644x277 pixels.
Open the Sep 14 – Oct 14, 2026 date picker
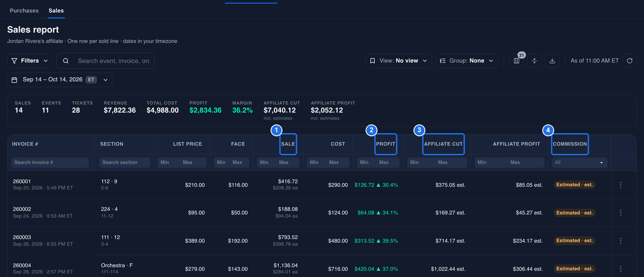60,80
